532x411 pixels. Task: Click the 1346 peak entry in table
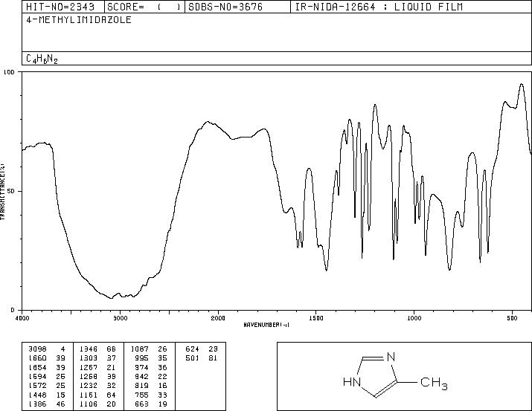(x=97, y=349)
